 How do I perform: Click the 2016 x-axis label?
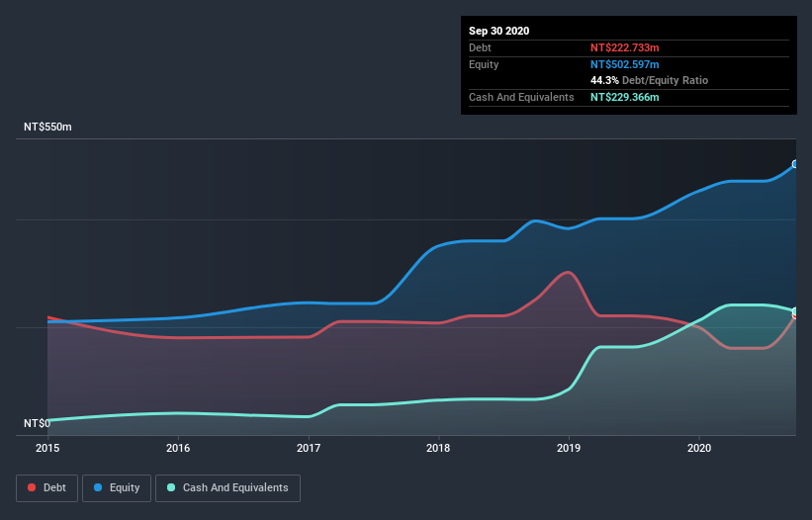point(178,448)
